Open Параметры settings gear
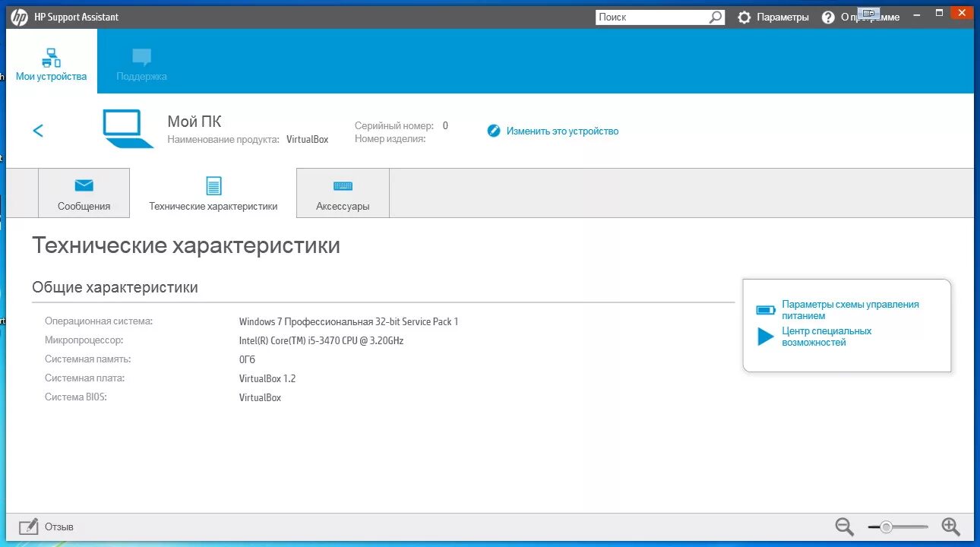980x547 pixels. point(744,17)
